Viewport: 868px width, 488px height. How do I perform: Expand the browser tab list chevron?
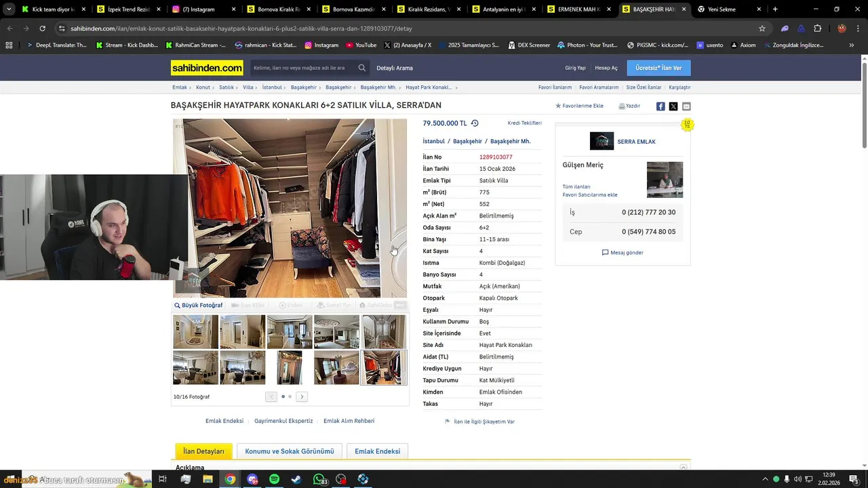pyautogui.click(x=9, y=9)
